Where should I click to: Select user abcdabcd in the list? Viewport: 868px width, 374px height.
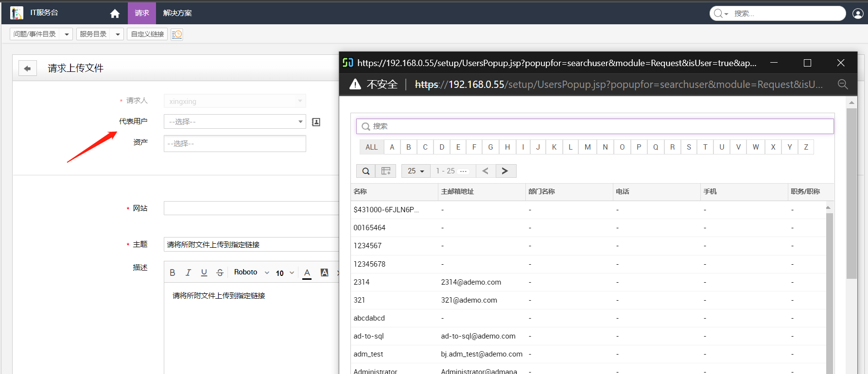[x=369, y=318]
